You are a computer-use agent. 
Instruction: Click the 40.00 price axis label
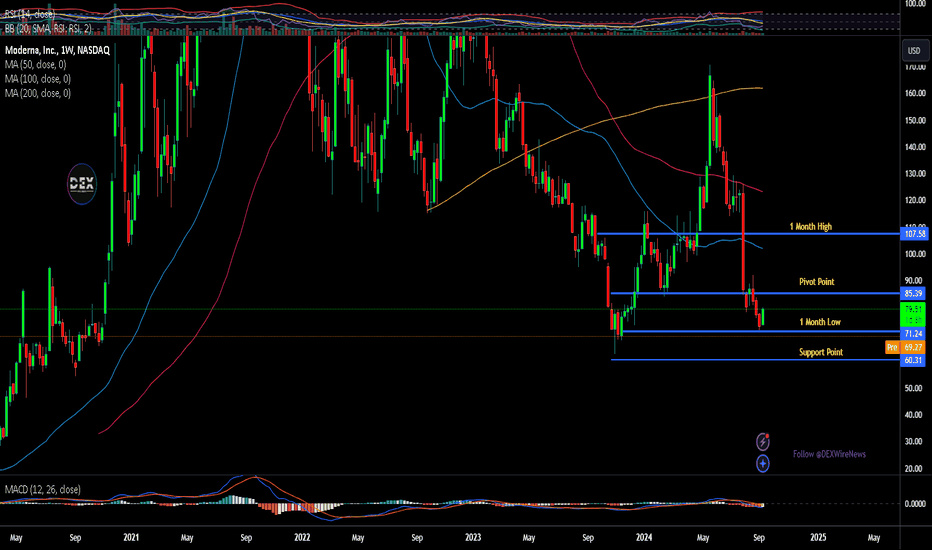click(914, 415)
